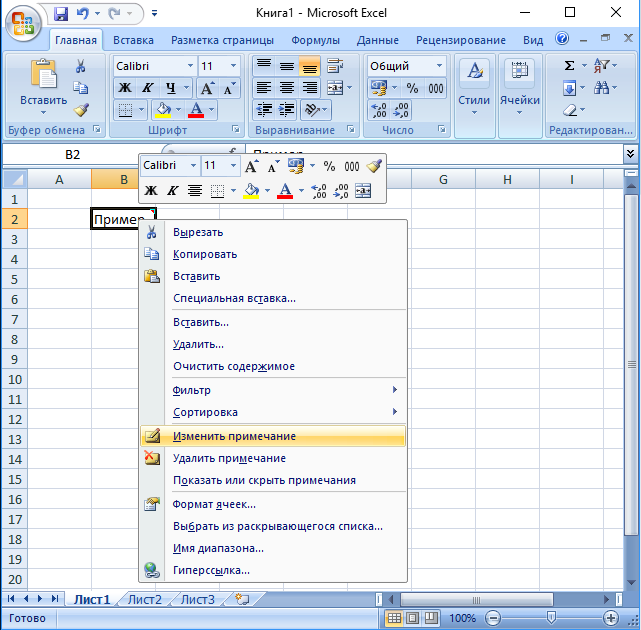Go to the first sheet using navigation arrow
The height and width of the screenshot is (630, 641).
11,599
